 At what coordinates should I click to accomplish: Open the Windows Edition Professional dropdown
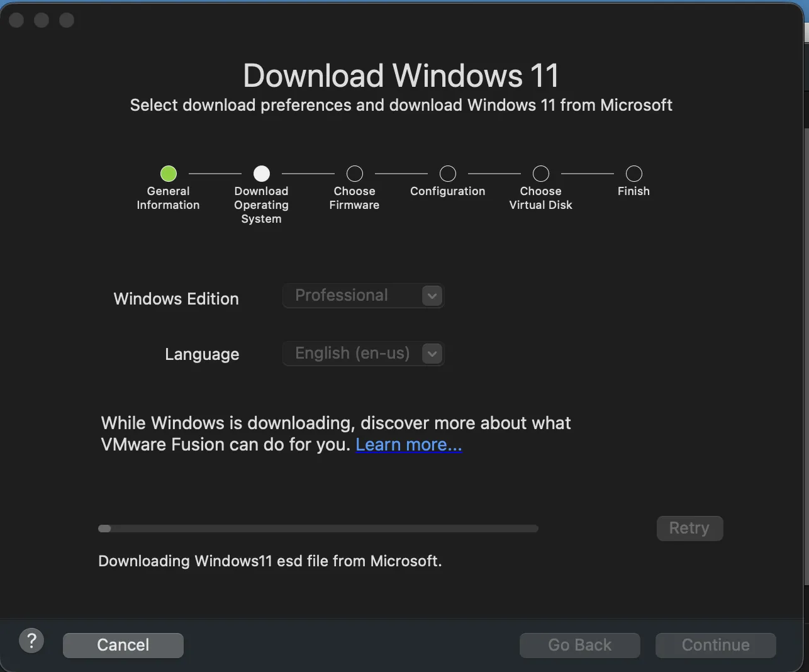point(364,296)
